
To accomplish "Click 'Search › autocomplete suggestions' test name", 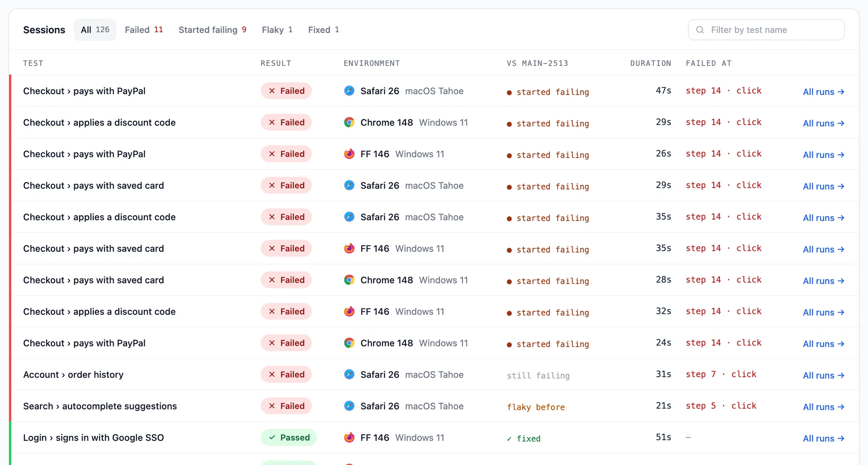I will pyautogui.click(x=100, y=406).
